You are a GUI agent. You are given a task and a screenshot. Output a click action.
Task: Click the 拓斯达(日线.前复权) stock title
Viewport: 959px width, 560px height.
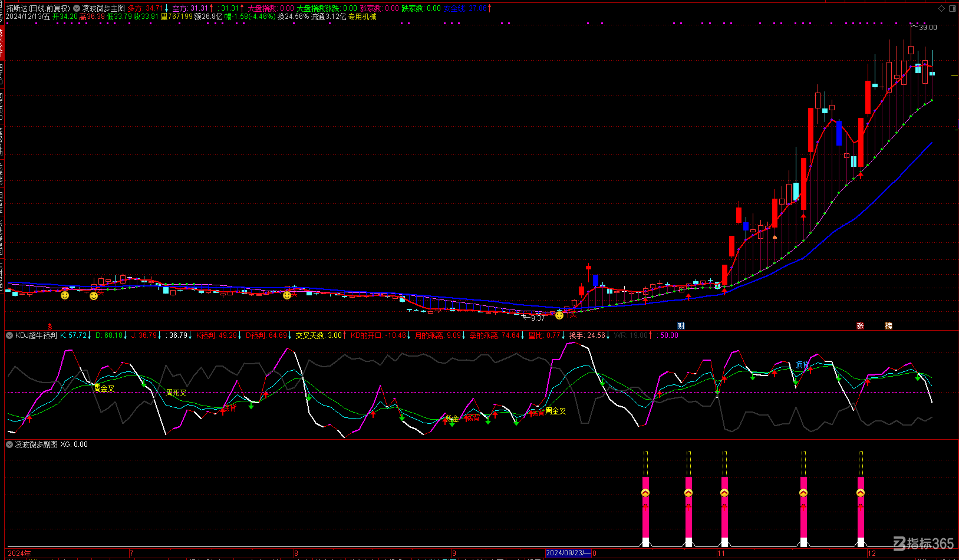point(38,8)
